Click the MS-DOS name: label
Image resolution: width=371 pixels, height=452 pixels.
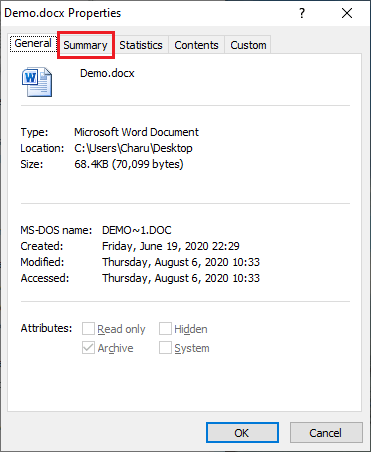click(56, 230)
